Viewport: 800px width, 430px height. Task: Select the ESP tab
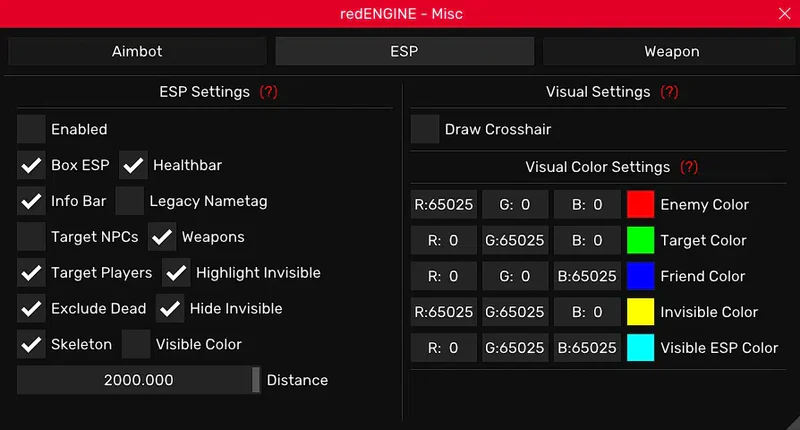click(x=404, y=51)
